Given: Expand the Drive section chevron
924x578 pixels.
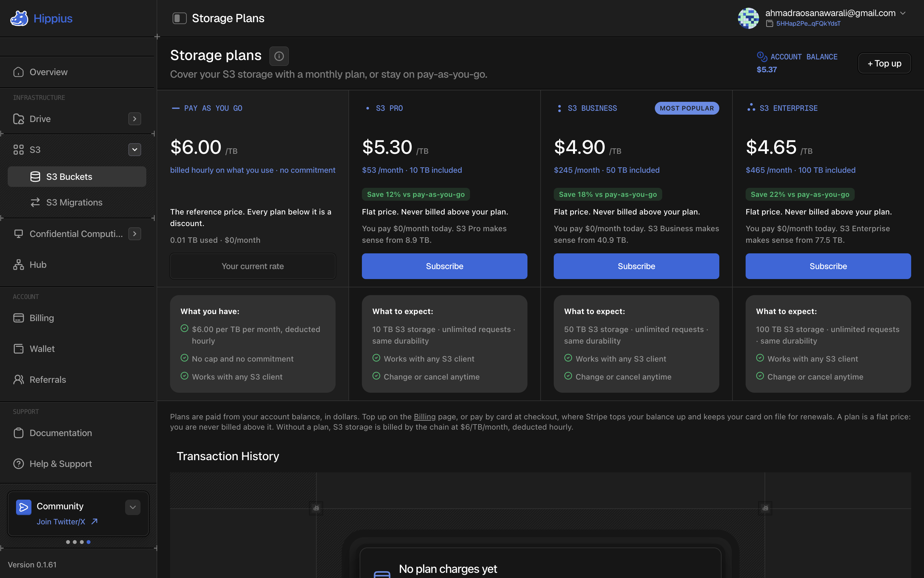Looking at the screenshot, I should click(135, 119).
